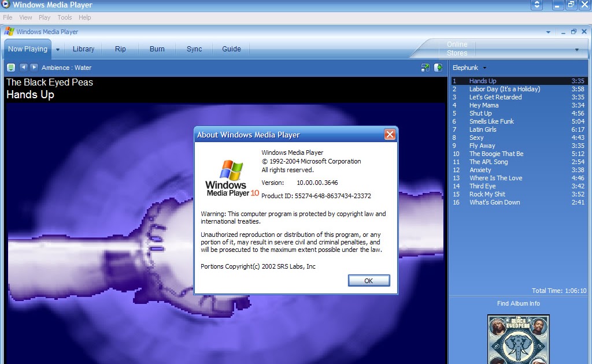Select Latin Girls track

pos(519,129)
